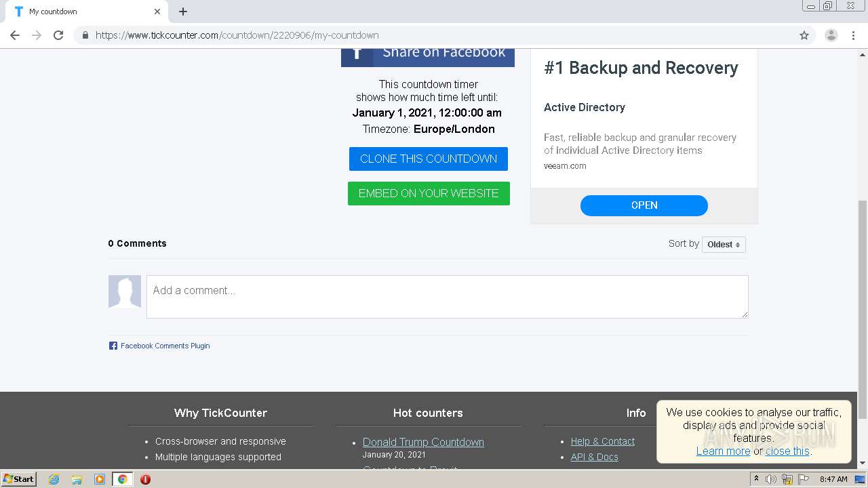Viewport: 868px width, 488px height.
Task: Open the Action Center flag icon
Action: point(803,479)
